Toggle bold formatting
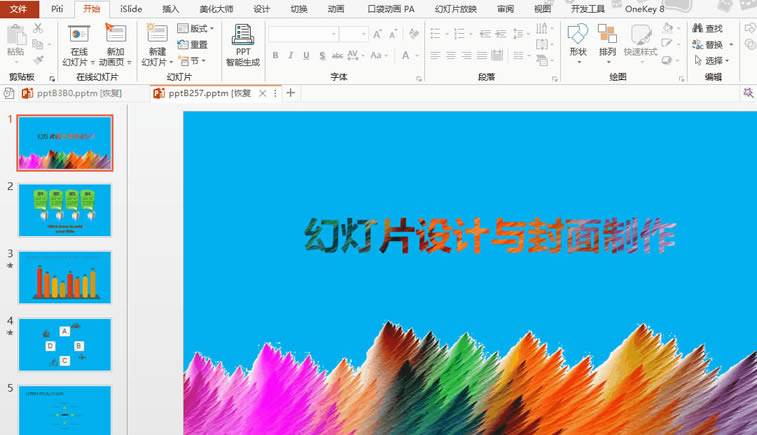Viewport: 757px width, 435px height. point(276,56)
